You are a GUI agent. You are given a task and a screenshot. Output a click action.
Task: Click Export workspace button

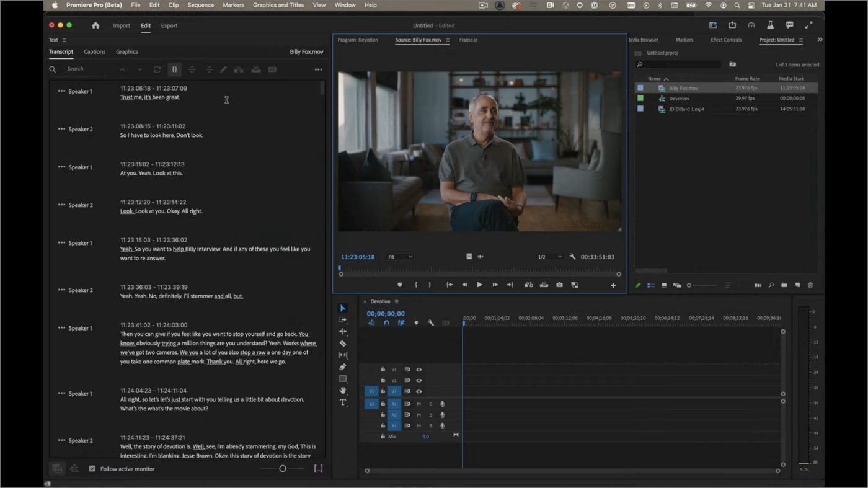click(x=169, y=25)
